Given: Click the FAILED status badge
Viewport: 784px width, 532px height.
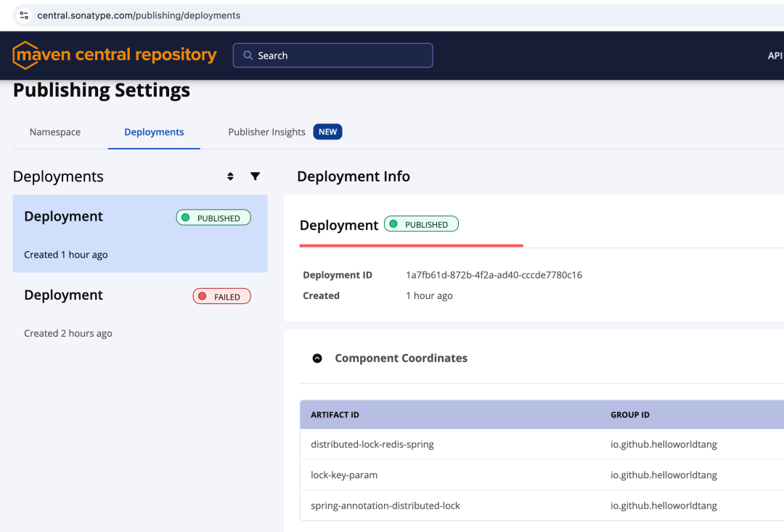Looking at the screenshot, I should 221,296.
